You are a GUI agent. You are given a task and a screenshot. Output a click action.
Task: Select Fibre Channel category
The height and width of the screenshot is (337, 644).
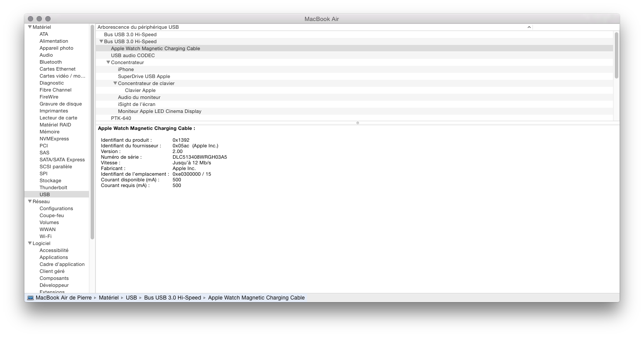pos(55,90)
